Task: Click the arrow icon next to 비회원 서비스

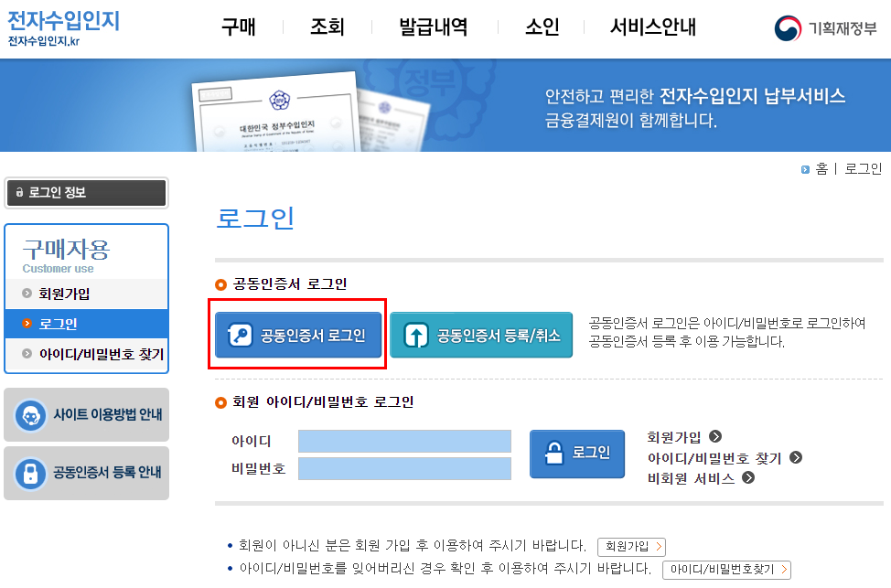Action: [748, 477]
